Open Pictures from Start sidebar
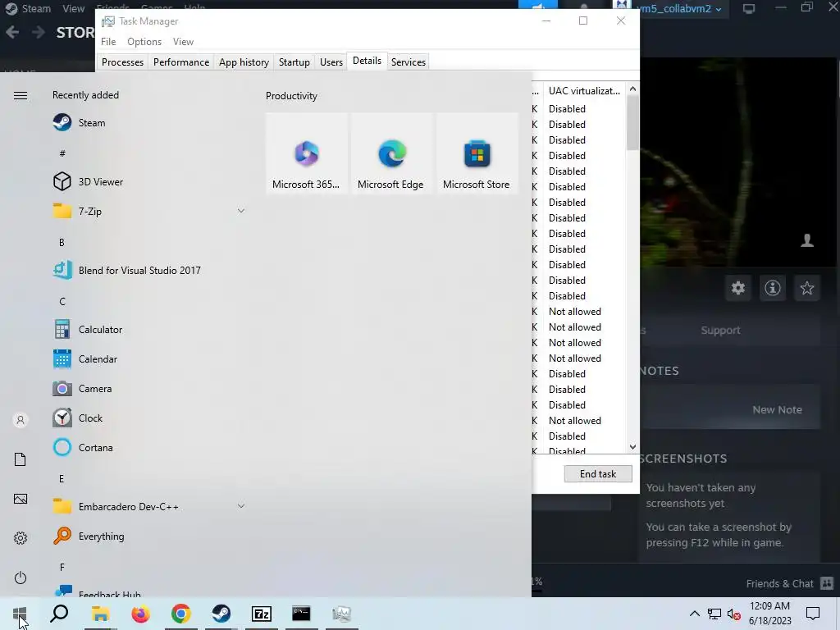Screen dimensions: 840x630 [x=21, y=499]
